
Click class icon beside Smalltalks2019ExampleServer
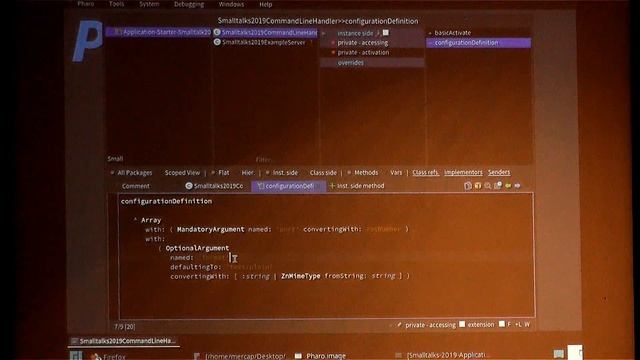(x=217, y=42)
